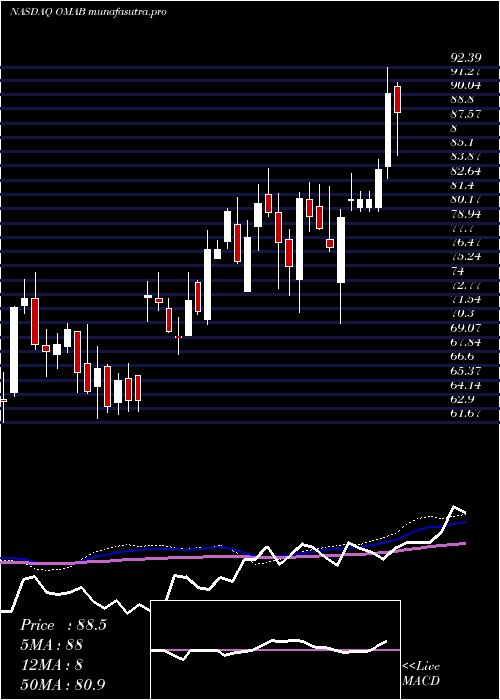Select the 66.6 price axis label

462,356
